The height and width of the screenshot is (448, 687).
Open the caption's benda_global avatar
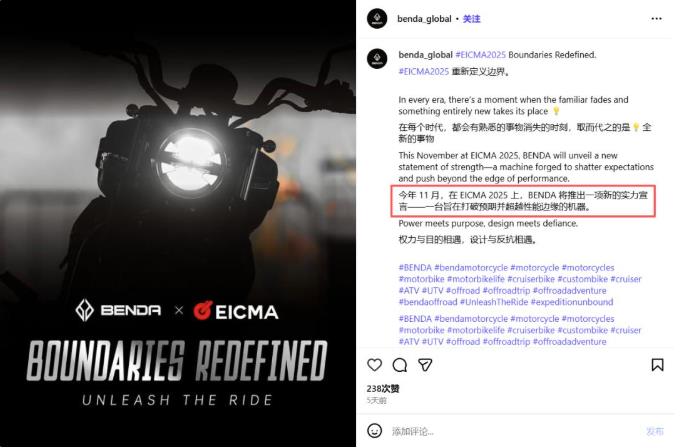(377, 59)
